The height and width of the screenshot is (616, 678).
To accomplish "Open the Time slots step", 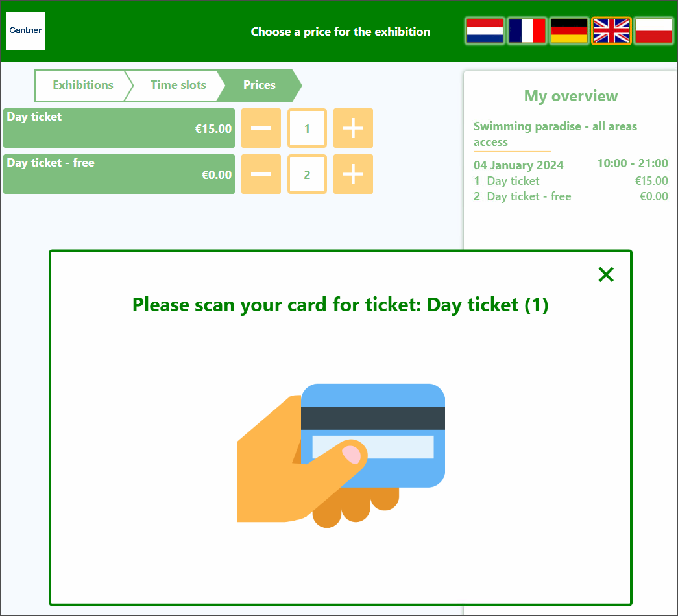I will (x=178, y=85).
